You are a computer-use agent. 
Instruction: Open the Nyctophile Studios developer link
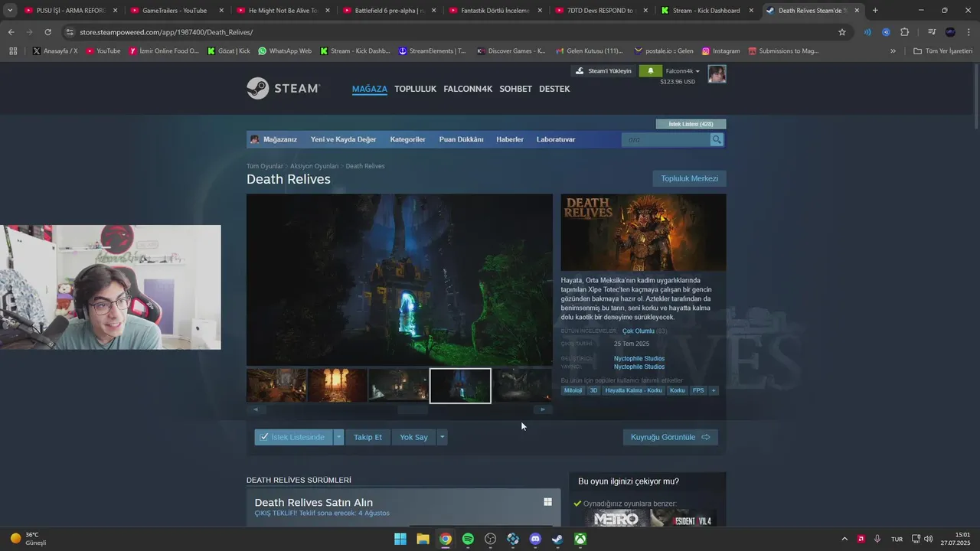(x=639, y=358)
